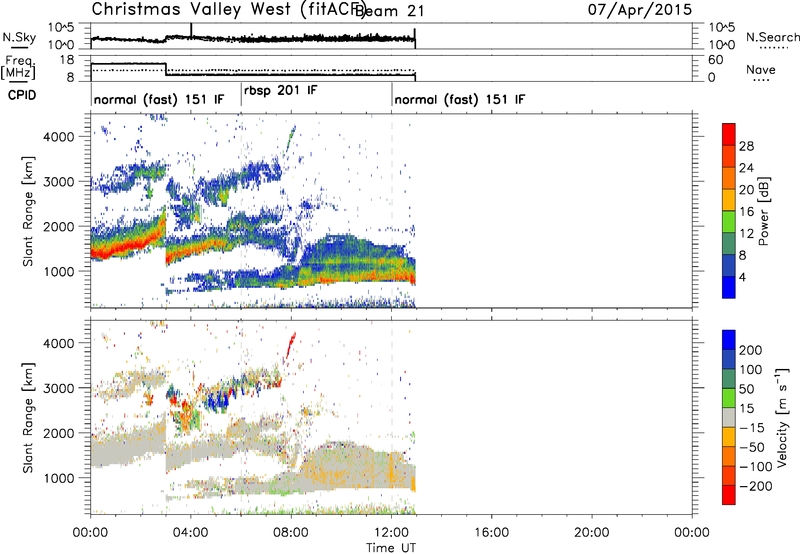Click the 'N.Sky' legend label
Image resolution: width=800 pixels, height=554 pixels.
(x=19, y=37)
